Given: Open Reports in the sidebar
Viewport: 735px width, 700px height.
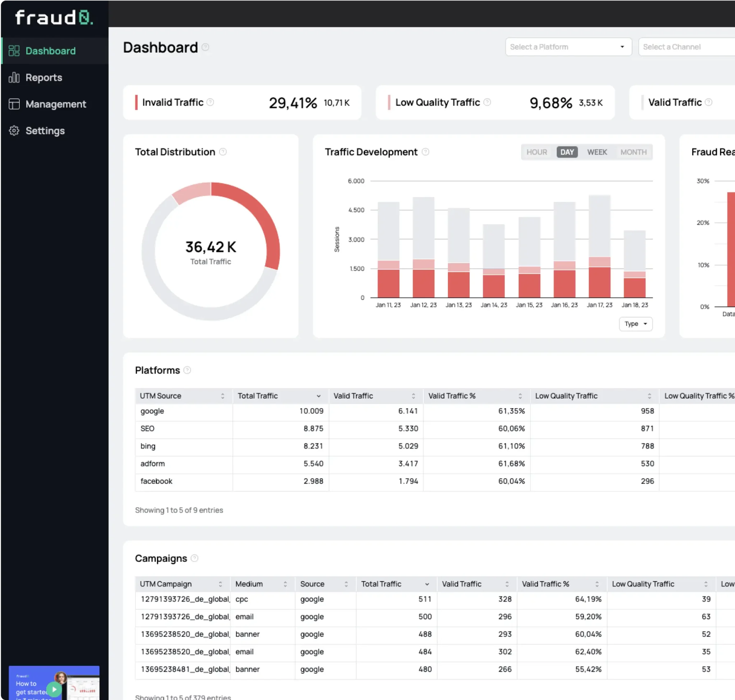Looking at the screenshot, I should (x=44, y=78).
